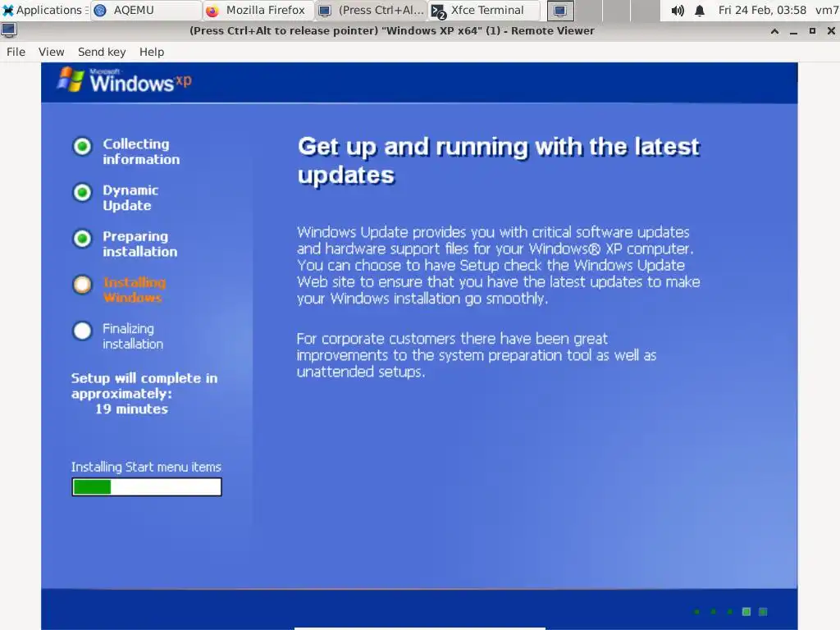Screen dimensions: 840x630
Task: Open the File menu
Action: (x=16, y=52)
